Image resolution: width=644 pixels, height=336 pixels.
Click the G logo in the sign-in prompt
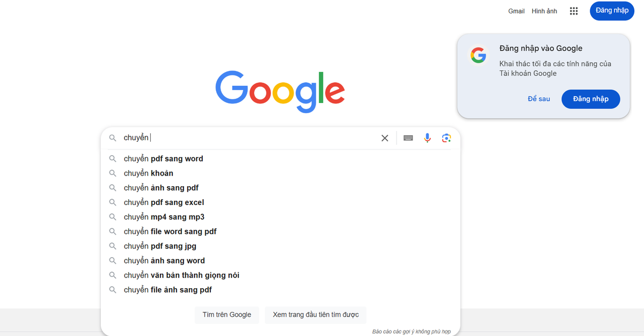tap(478, 55)
